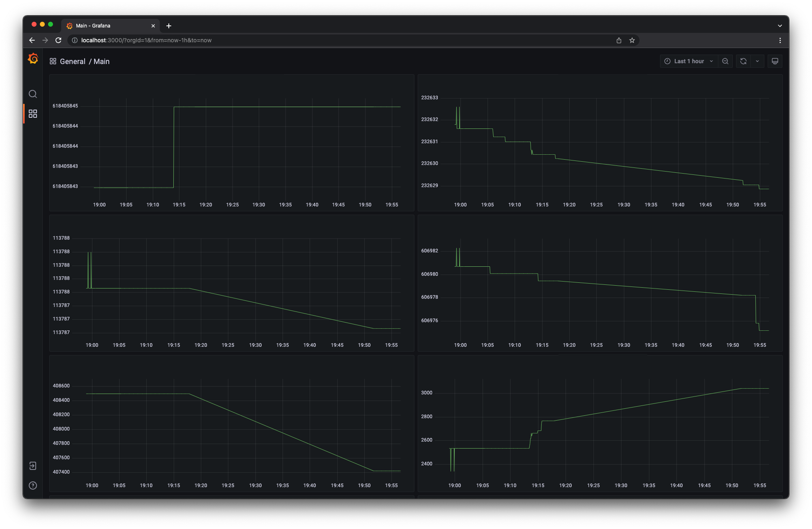Bookmark page with the star icon

632,40
